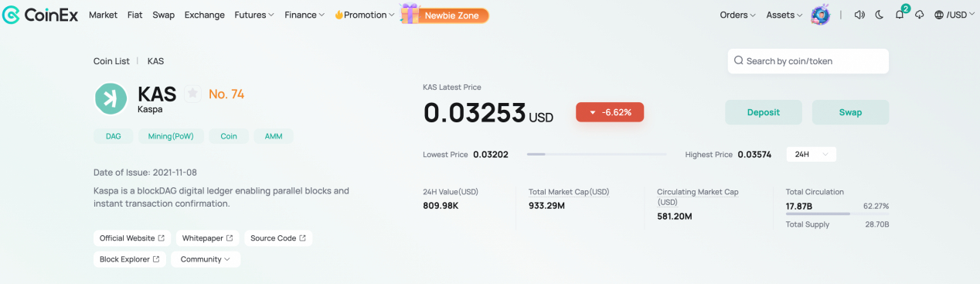Open the sound announcements speaker icon
This screenshot has width=980, height=284.
click(859, 15)
